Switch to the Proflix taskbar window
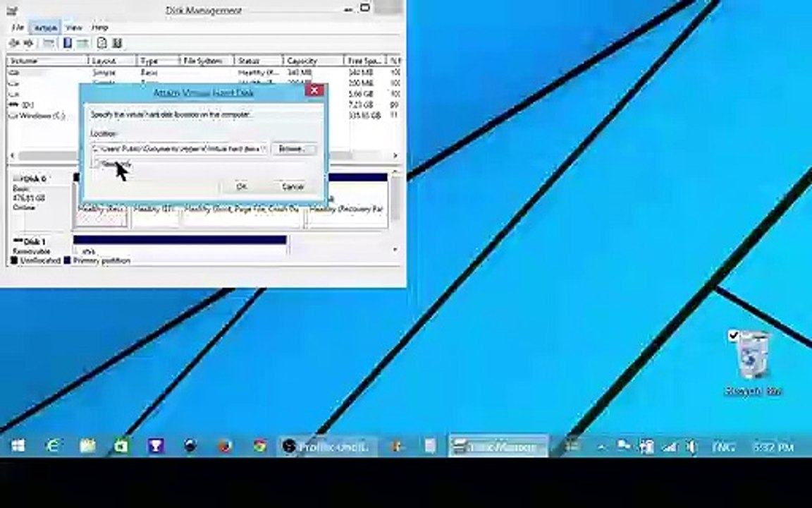The height and width of the screenshot is (508, 812). pyautogui.click(x=326, y=446)
